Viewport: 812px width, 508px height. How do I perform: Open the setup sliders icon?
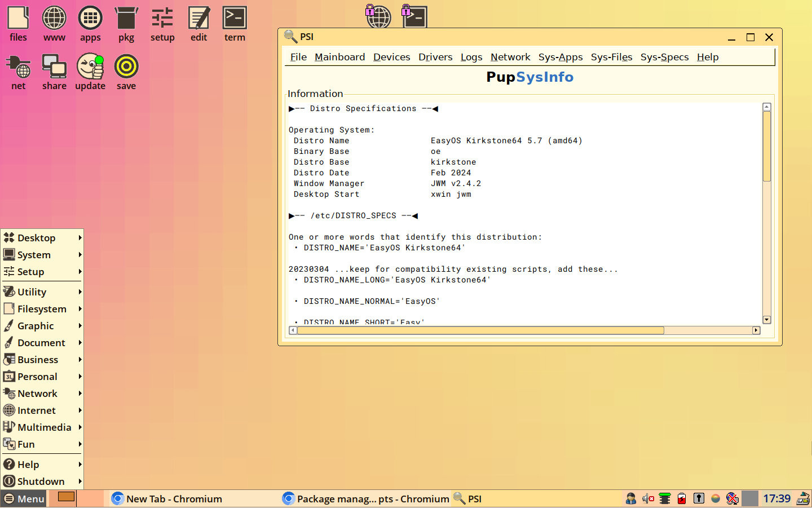tap(162, 24)
